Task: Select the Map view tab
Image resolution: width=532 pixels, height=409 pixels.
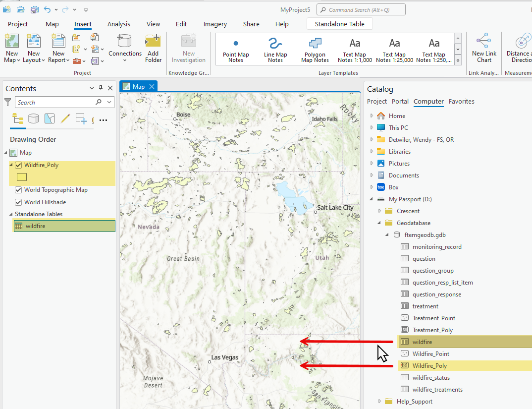Action: click(x=138, y=87)
